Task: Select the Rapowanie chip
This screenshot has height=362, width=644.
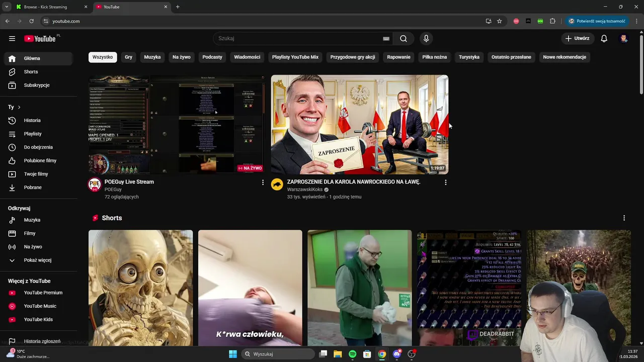Action: tap(398, 57)
